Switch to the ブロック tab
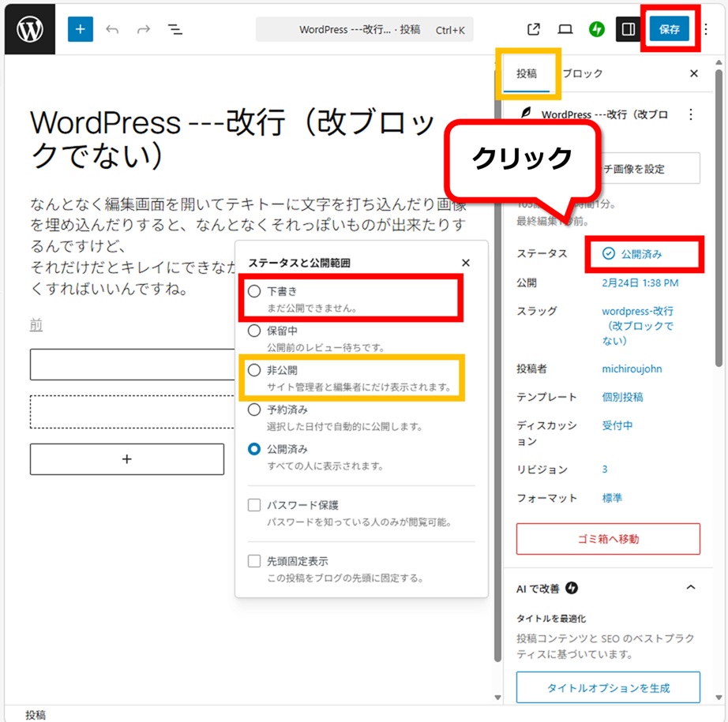 click(x=583, y=73)
